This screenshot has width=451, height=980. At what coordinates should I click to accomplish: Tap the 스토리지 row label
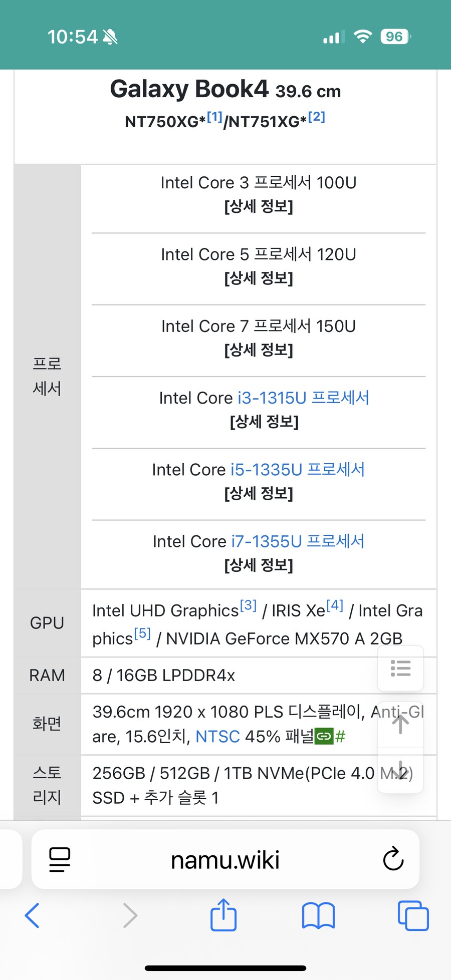tap(47, 785)
